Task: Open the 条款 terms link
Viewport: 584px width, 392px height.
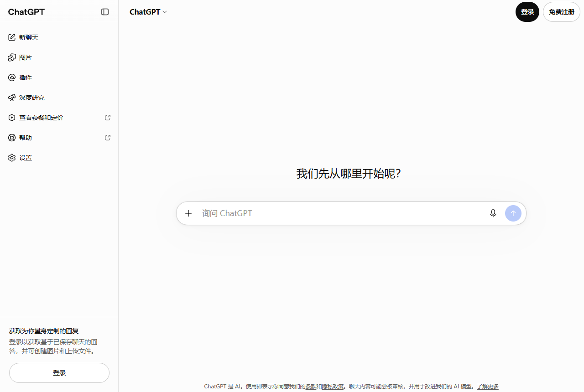Action: click(311, 387)
